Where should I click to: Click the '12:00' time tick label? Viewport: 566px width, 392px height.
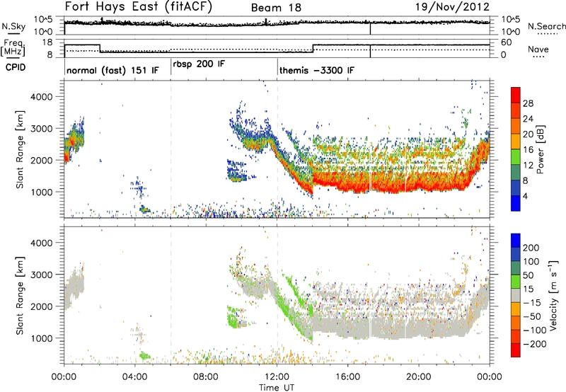277,377
